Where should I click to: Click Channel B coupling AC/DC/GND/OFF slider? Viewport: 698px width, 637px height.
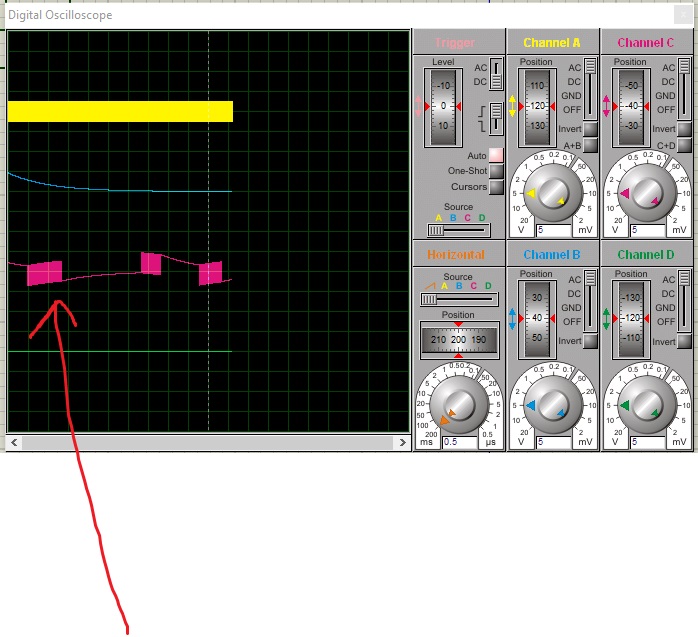(590, 300)
